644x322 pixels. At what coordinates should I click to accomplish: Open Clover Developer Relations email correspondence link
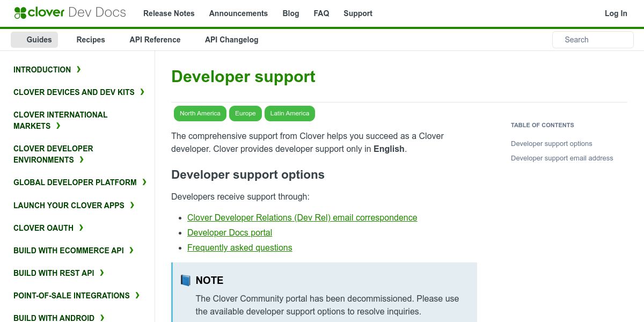(x=302, y=217)
